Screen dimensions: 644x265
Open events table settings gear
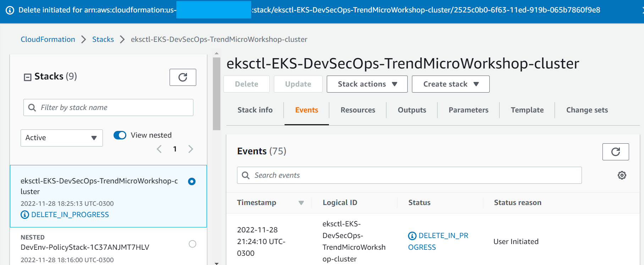[x=622, y=175]
